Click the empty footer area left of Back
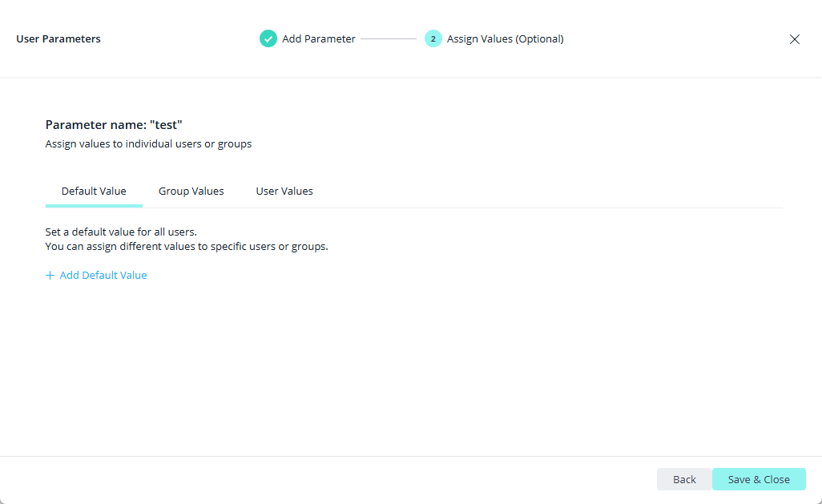Image resolution: width=822 pixels, height=504 pixels. point(320,479)
